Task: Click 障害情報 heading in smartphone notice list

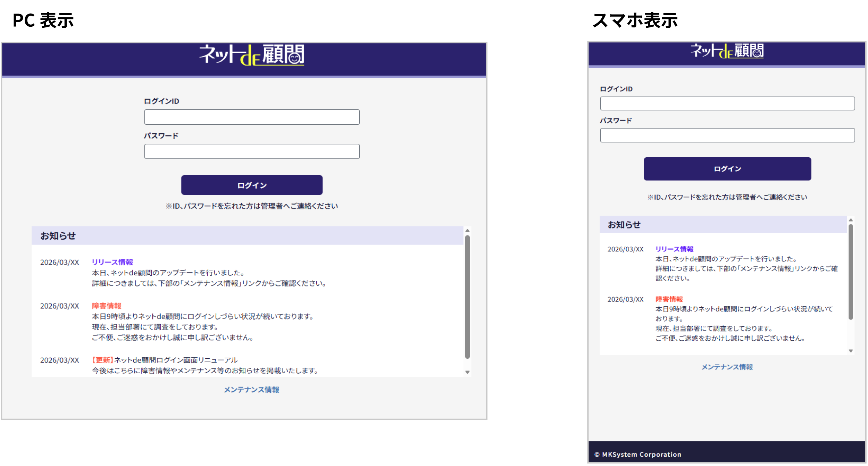Action: [x=669, y=299]
